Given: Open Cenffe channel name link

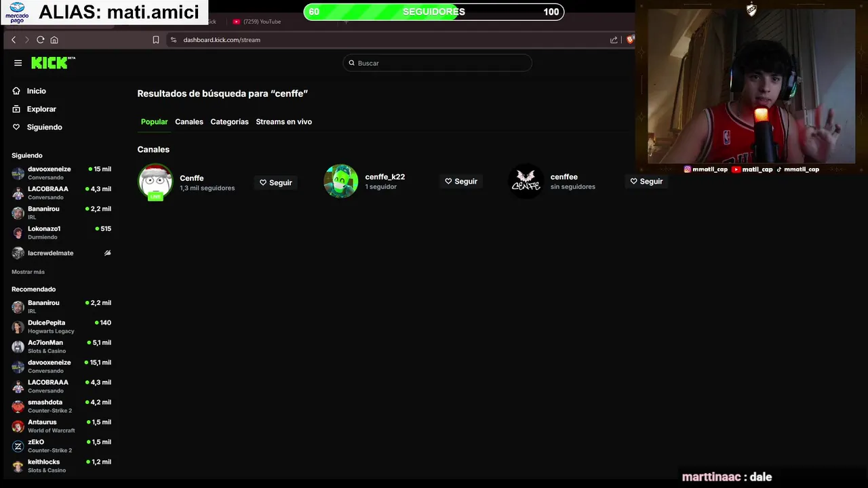Looking at the screenshot, I should click(x=192, y=178).
